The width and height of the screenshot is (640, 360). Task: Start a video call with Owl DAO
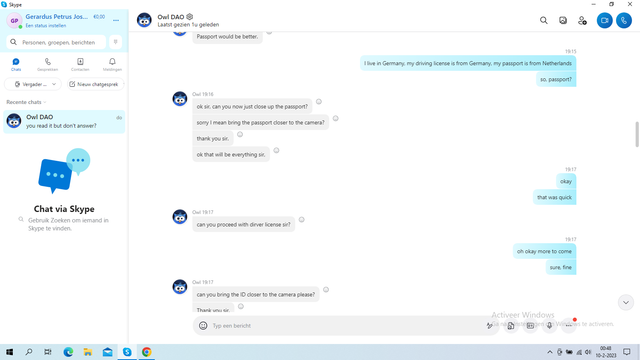point(604,20)
